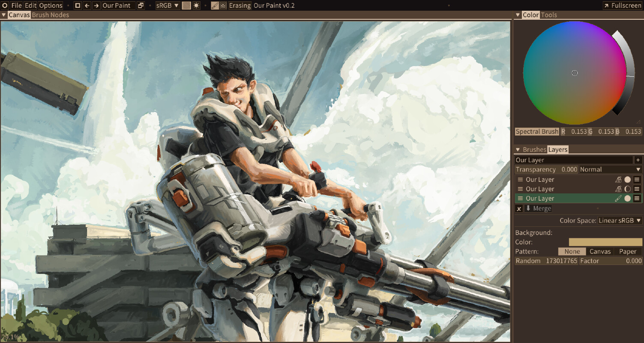Image resolution: width=644 pixels, height=343 pixels.
Task: Click the B value field
Action: coord(629,132)
